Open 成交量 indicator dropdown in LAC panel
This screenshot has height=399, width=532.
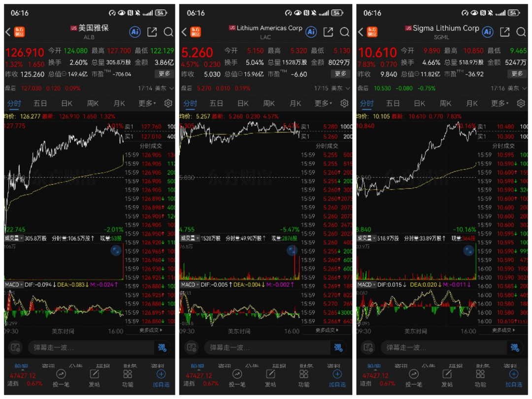tap(190, 238)
